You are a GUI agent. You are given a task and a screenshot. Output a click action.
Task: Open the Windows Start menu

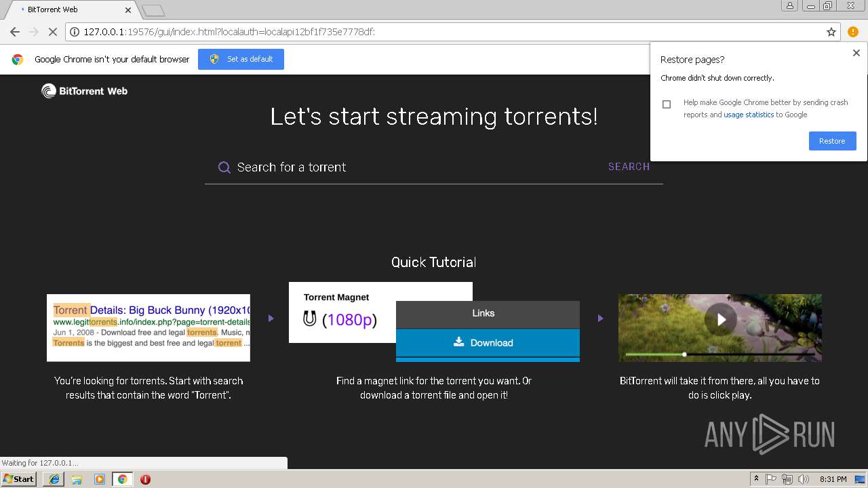19,479
